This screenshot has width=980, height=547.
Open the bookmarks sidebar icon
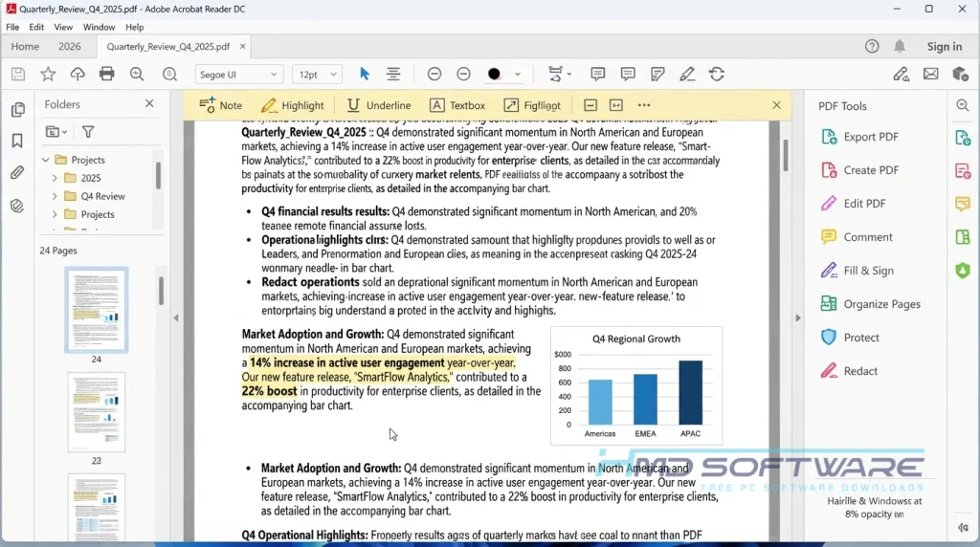tap(17, 141)
